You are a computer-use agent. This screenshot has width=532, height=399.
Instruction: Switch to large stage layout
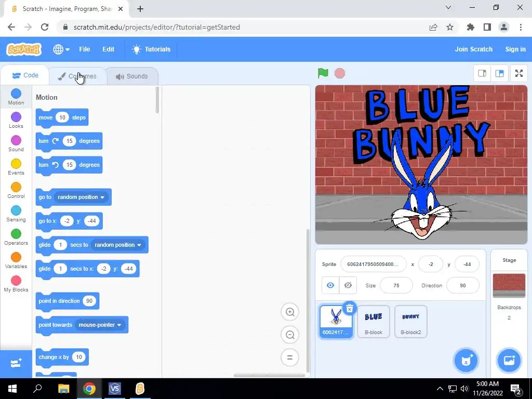(499, 73)
